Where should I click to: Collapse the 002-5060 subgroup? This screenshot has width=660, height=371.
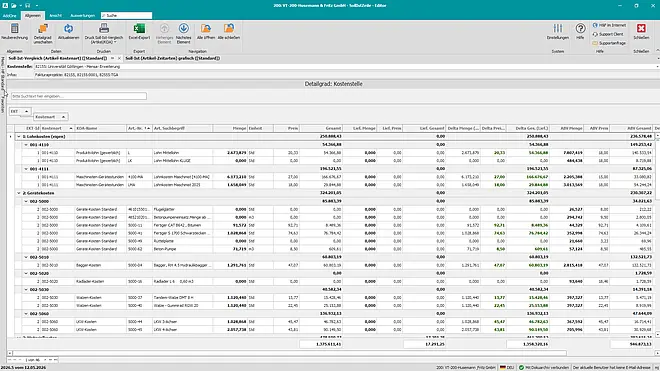click(x=26, y=314)
